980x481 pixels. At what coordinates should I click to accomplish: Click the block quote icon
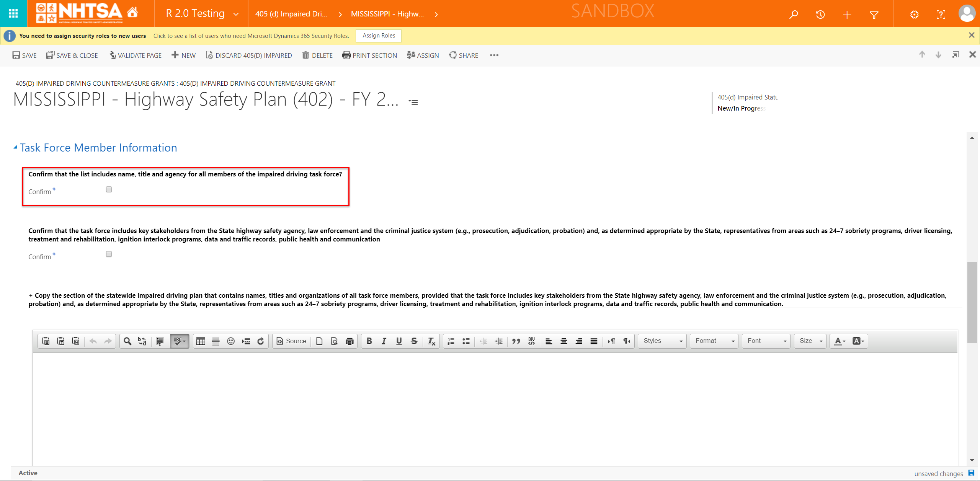point(516,341)
